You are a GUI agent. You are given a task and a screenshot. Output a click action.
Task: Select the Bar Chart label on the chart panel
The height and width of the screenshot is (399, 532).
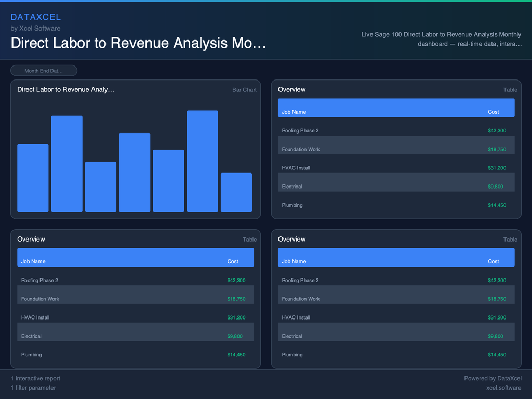(244, 90)
